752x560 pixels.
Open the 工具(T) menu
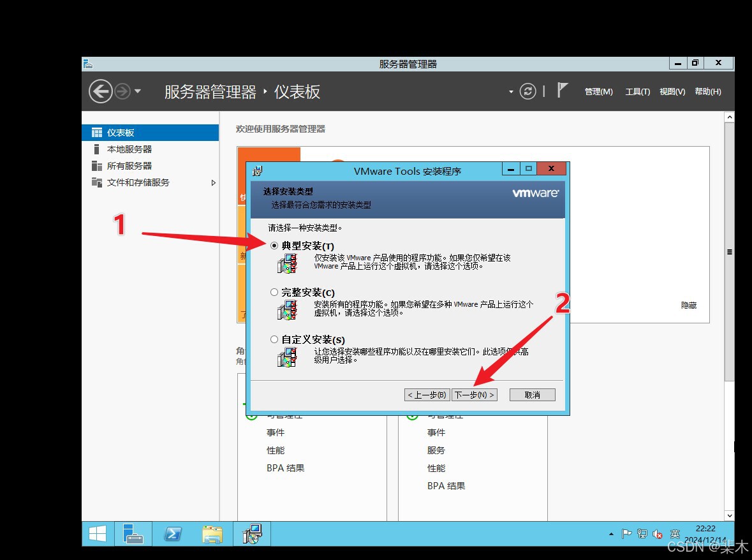(x=637, y=92)
